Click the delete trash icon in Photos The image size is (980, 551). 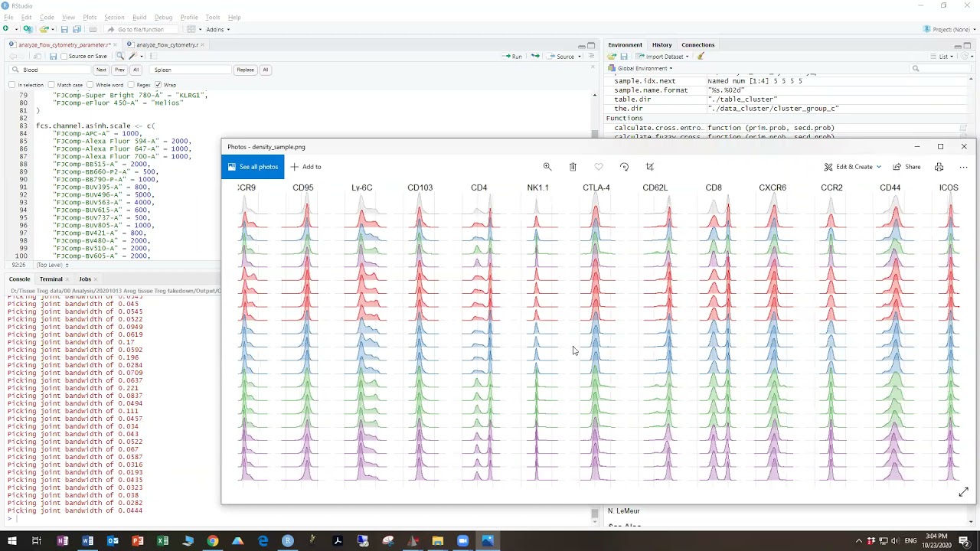573,167
